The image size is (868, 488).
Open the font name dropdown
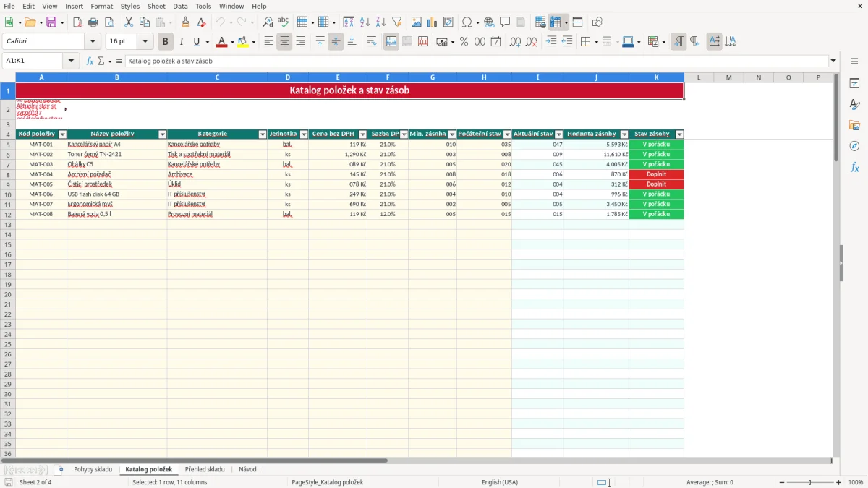click(x=93, y=42)
